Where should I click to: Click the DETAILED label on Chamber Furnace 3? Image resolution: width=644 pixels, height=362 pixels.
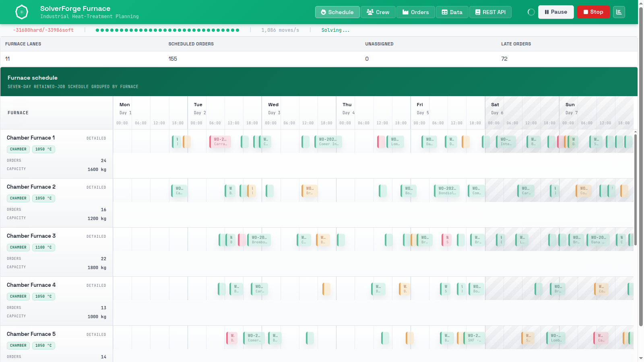coord(96,237)
